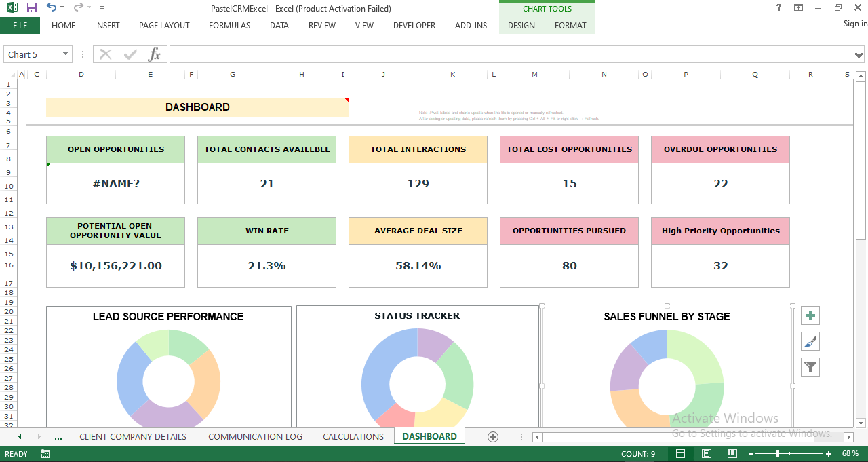Screen dimensions: 868x462
Task: Click inside the Name Box showing Chart 5
Action: click(33, 54)
